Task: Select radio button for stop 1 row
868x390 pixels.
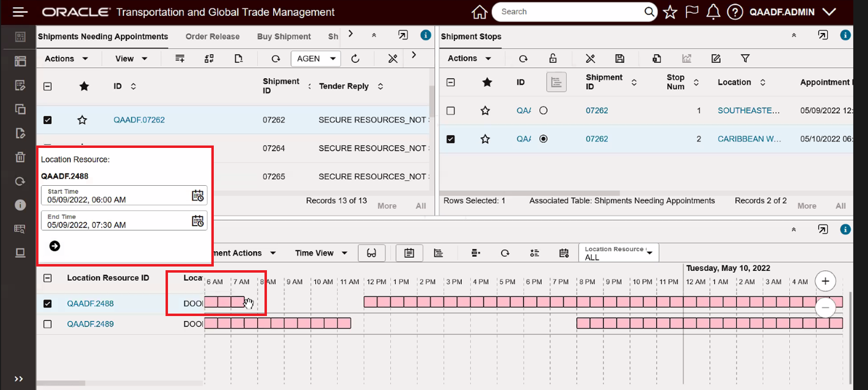Action: pyautogui.click(x=543, y=111)
